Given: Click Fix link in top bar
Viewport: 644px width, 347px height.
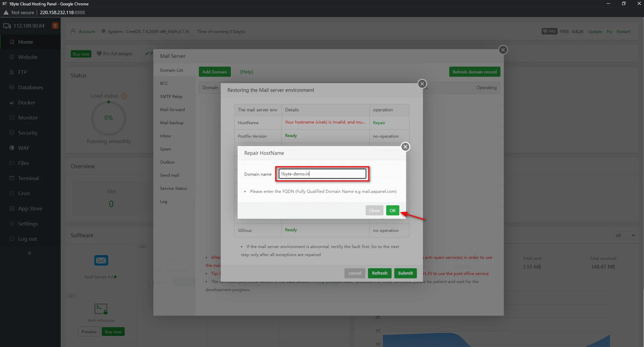Looking at the screenshot, I should click(x=609, y=31).
